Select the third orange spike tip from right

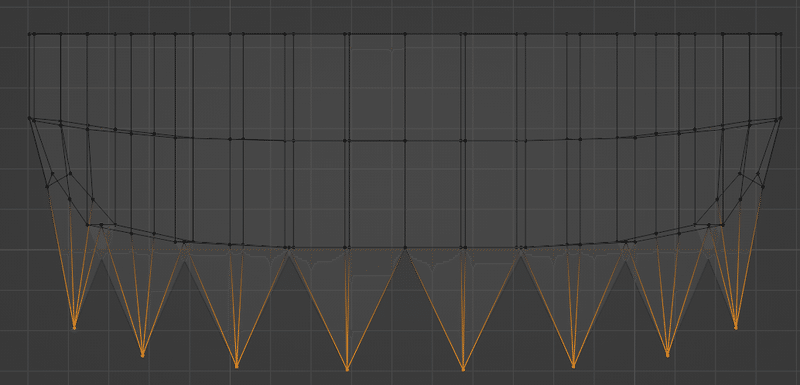tap(573, 366)
